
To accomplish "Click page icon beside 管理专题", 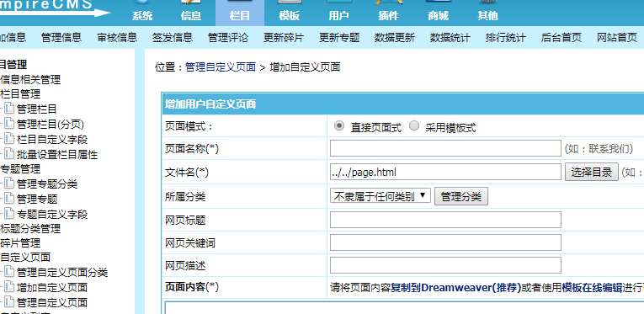I will coord(9,199).
